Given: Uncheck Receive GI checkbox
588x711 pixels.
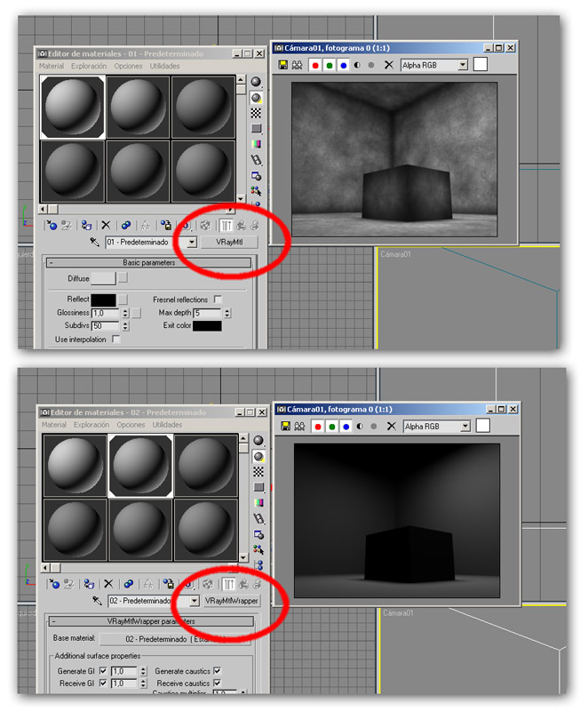Looking at the screenshot, I should (103, 683).
